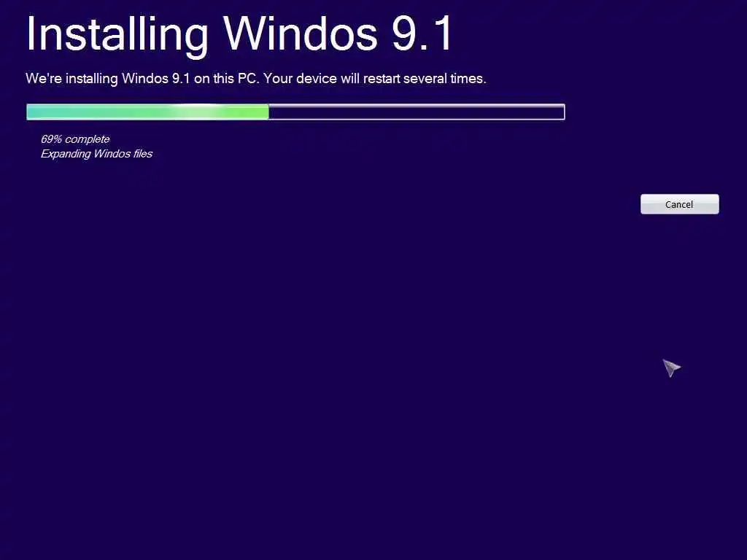Click the "9.1" version number in heading

pyautogui.click(x=422, y=34)
